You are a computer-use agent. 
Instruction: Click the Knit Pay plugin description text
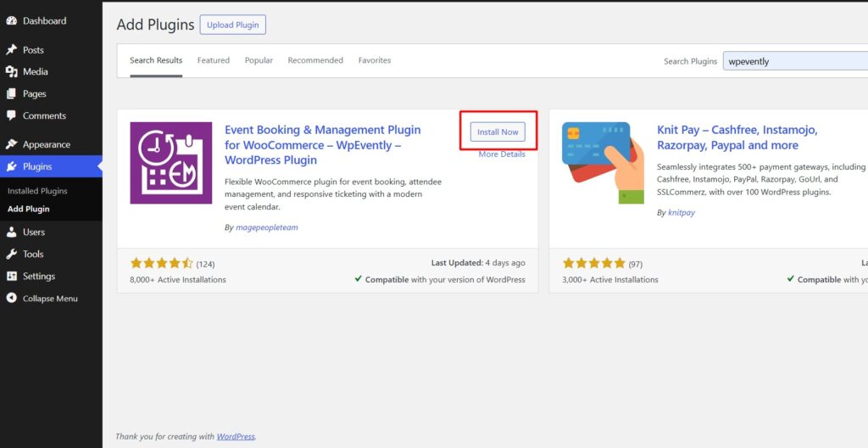[762, 180]
